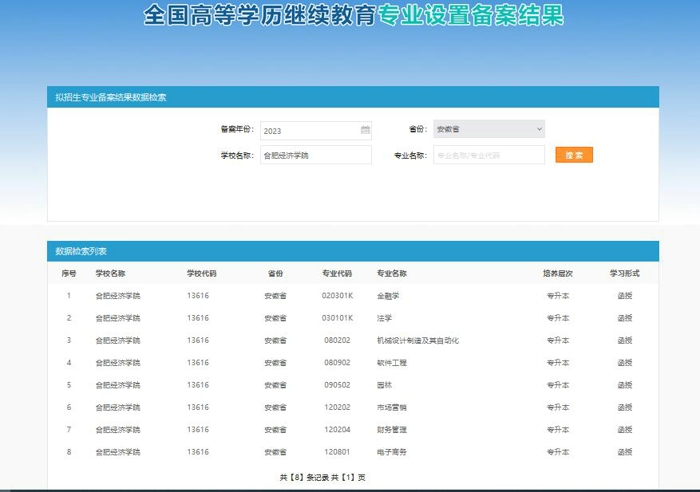
Task: Select school name in 金融学 row
Action: pyautogui.click(x=118, y=296)
